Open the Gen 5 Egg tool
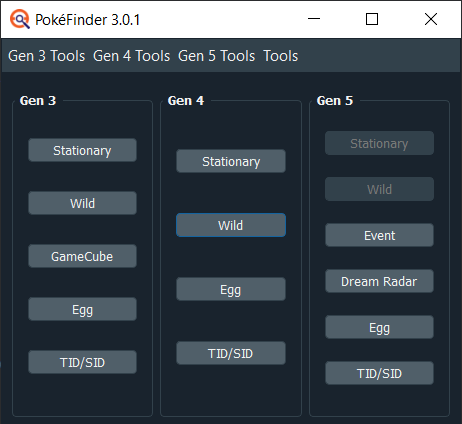This screenshot has width=462, height=424. click(x=379, y=327)
